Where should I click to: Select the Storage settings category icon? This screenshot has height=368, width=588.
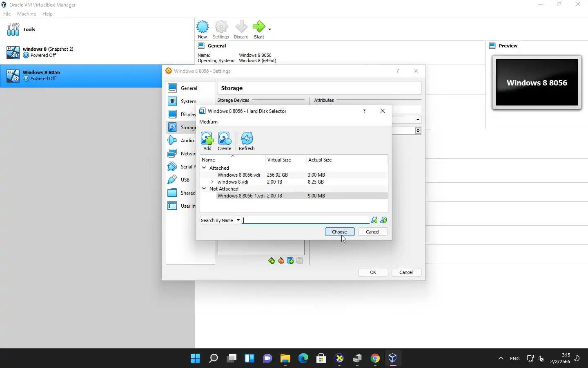[172, 128]
